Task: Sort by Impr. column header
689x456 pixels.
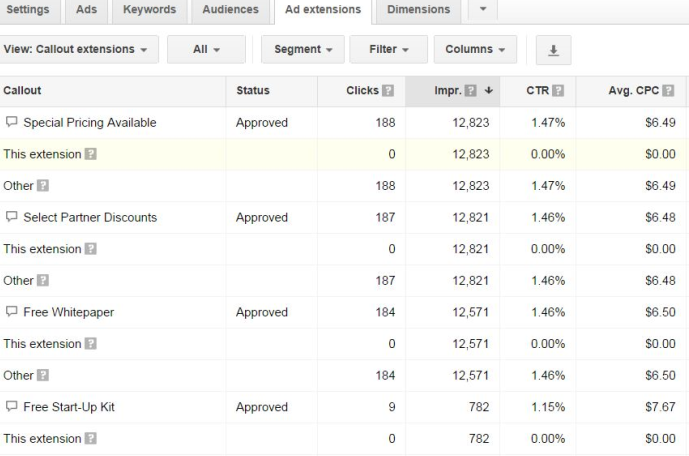Action: pyautogui.click(x=448, y=90)
